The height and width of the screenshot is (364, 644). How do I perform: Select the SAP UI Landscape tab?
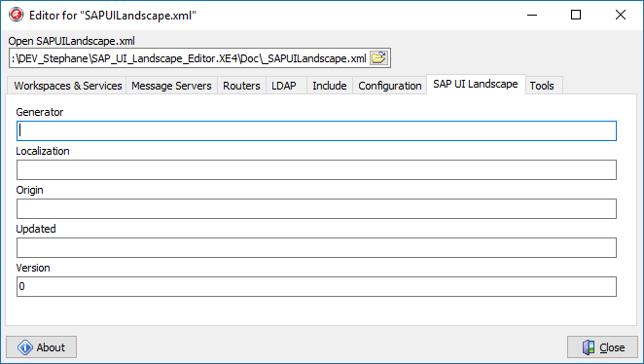point(476,85)
